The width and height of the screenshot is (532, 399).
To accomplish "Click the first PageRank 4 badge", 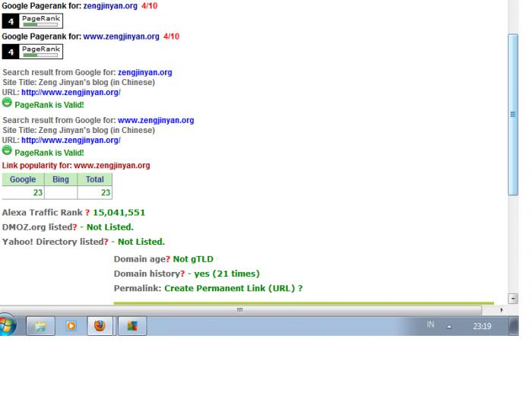I will [33, 21].
